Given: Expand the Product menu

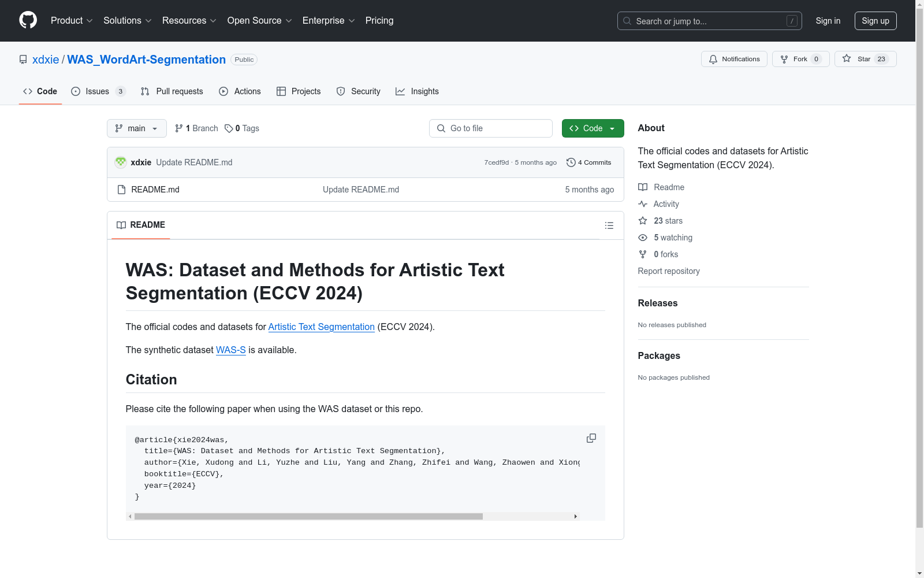Looking at the screenshot, I should (72, 20).
